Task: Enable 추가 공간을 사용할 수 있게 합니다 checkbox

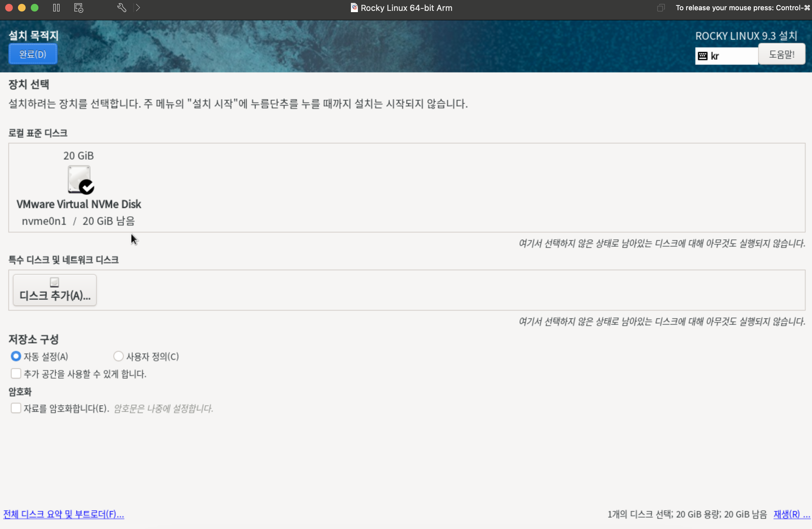Action: pyautogui.click(x=16, y=374)
